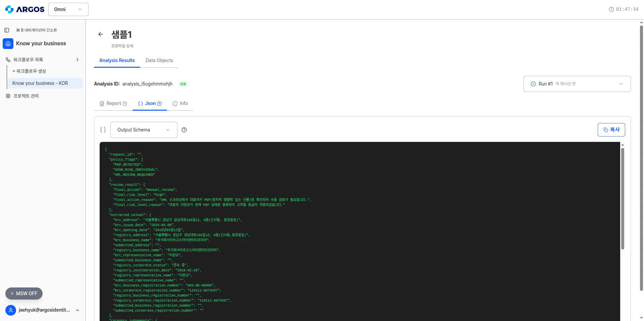The image size is (644, 321).
Task: Click the ARGOS logo
Action: [x=24, y=9]
